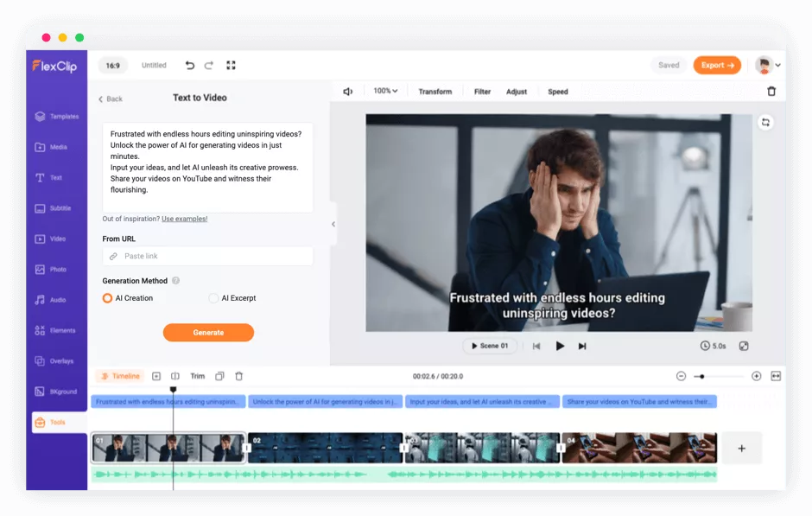Open the 100% volume dropdown
The width and height of the screenshot is (812, 516).
(x=385, y=91)
